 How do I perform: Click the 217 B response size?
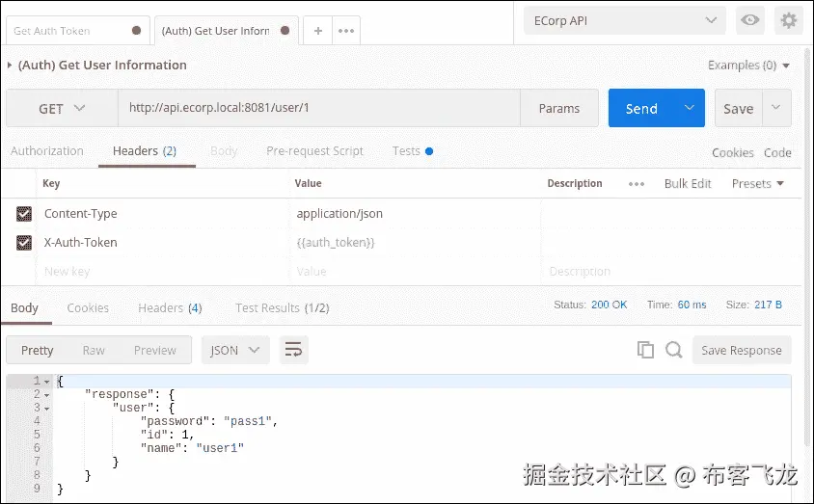pos(768,305)
